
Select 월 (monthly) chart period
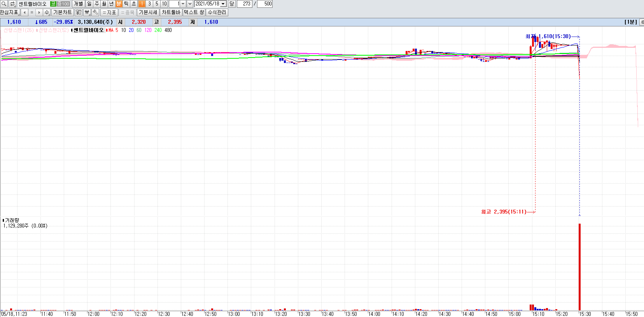pos(104,4)
